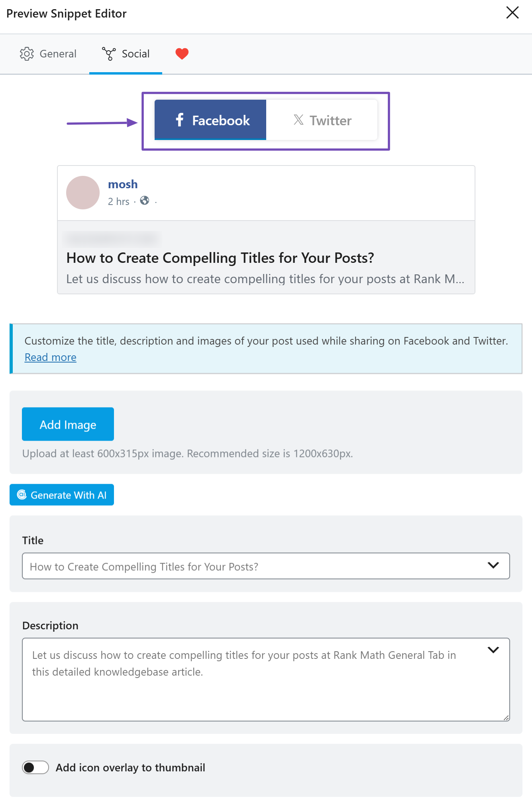This screenshot has width=532, height=804.
Task: Select the Twitter preview tab
Action: (x=322, y=120)
